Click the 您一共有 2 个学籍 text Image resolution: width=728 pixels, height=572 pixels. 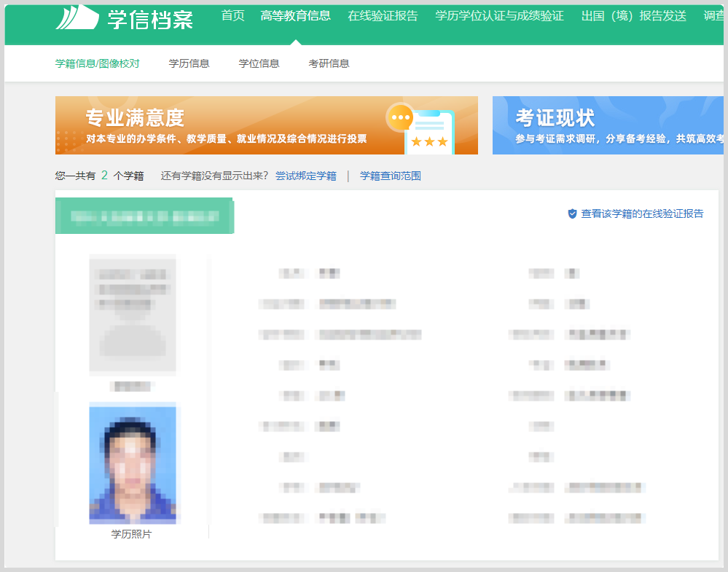(x=99, y=176)
